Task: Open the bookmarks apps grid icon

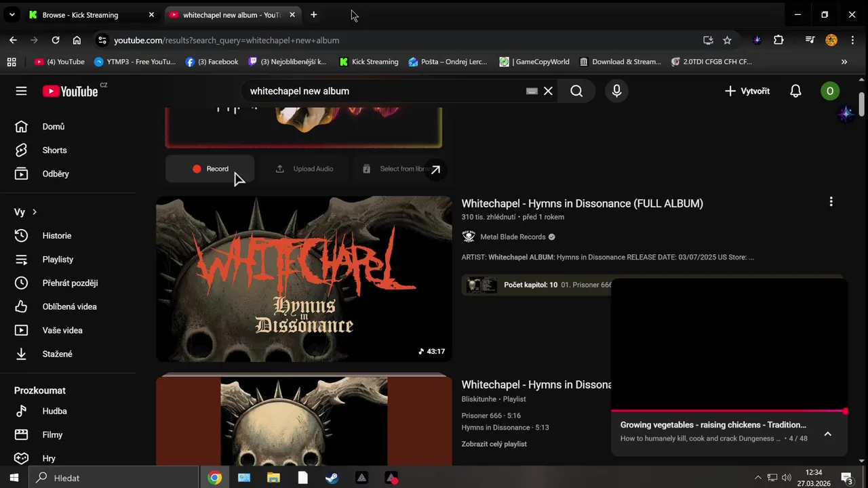Action: 12,62
